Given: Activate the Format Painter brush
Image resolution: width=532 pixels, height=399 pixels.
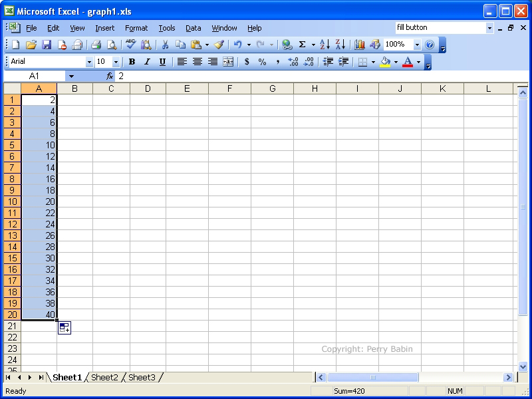Looking at the screenshot, I should pos(219,45).
